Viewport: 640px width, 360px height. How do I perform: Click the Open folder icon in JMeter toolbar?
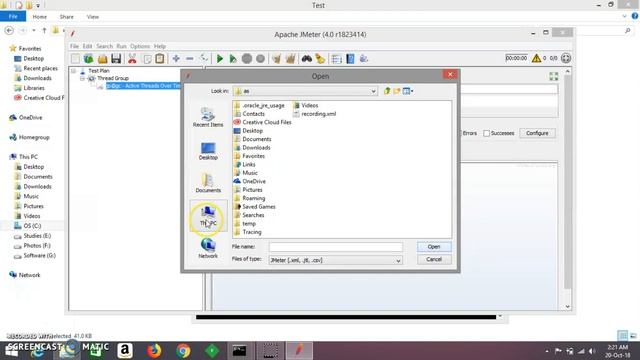tap(102, 58)
